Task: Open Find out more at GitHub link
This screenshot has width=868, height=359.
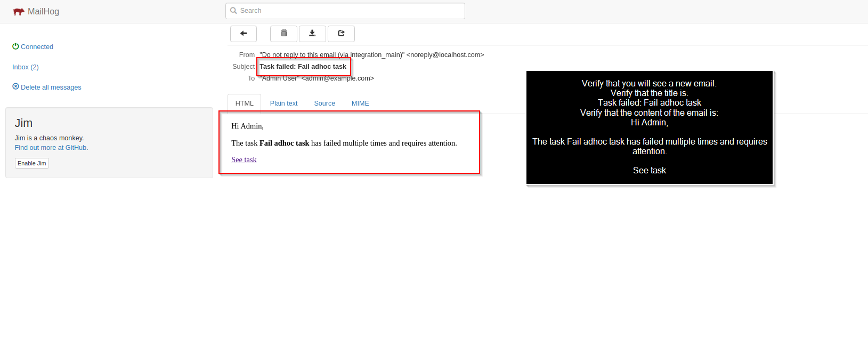Action: click(51, 148)
